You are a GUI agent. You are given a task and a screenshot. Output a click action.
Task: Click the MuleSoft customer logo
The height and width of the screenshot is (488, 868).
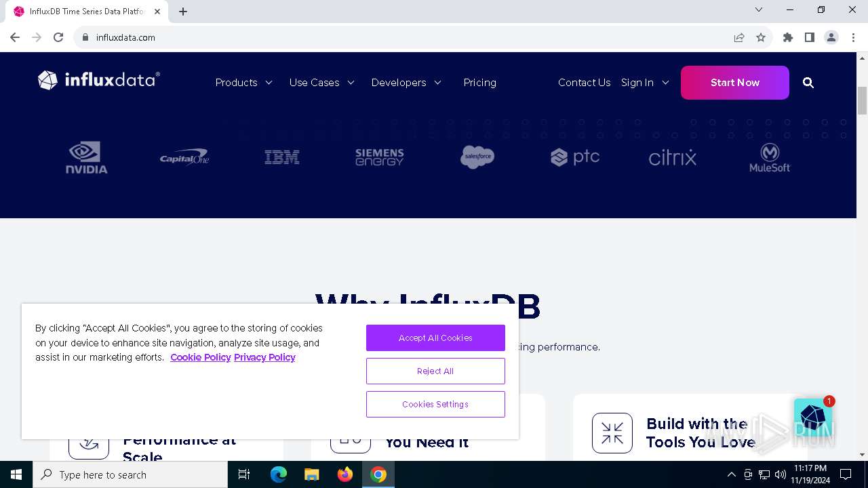pos(770,157)
